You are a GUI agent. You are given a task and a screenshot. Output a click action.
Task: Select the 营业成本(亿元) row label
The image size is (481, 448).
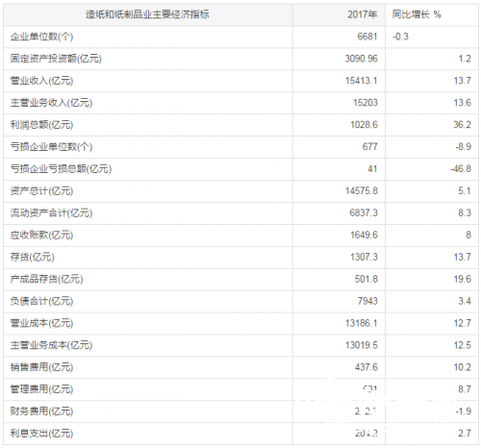(41, 323)
